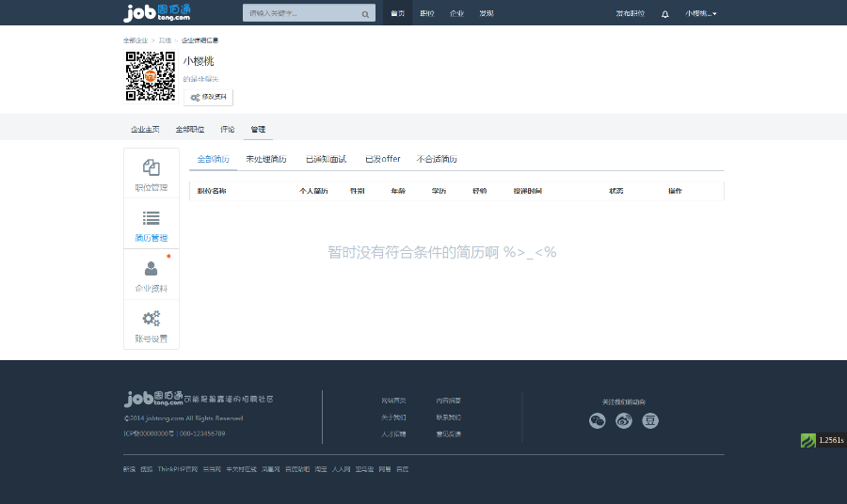Open 企业资料 person icon in sidebar

(x=151, y=269)
